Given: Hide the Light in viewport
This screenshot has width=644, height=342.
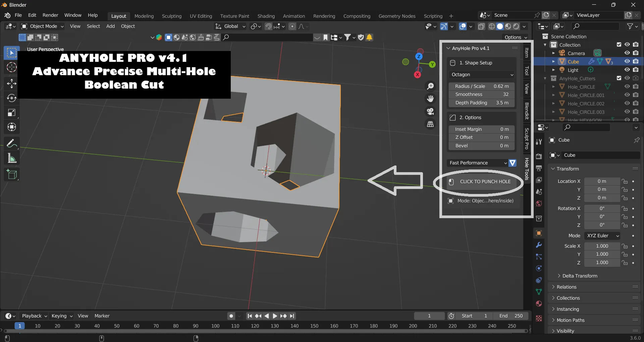Looking at the screenshot, I should pyautogui.click(x=627, y=70).
